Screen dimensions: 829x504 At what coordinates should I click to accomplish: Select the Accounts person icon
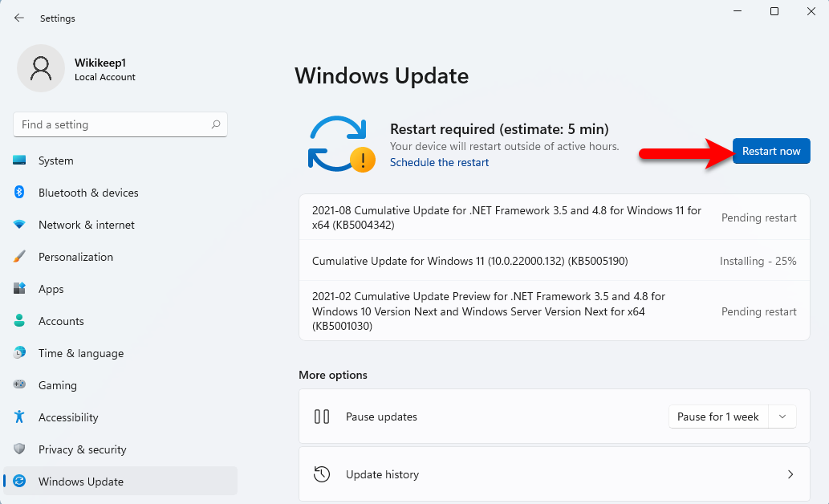pyautogui.click(x=19, y=320)
